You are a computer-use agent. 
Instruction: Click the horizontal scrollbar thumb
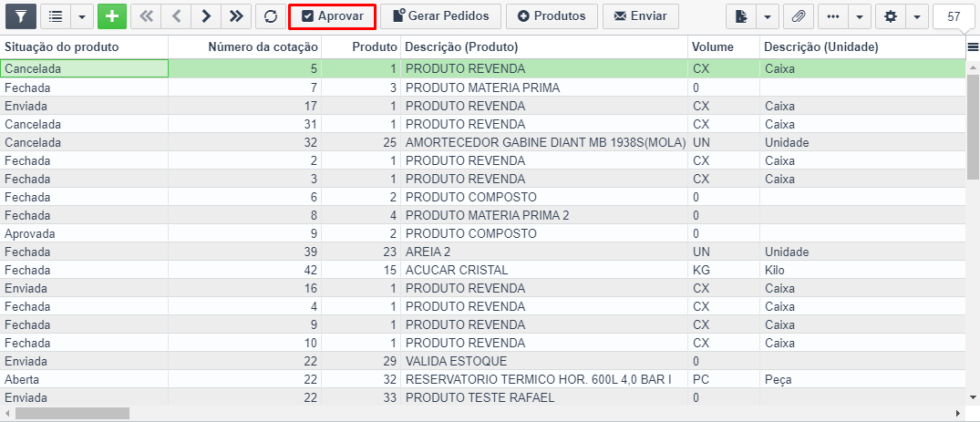coord(72,414)
